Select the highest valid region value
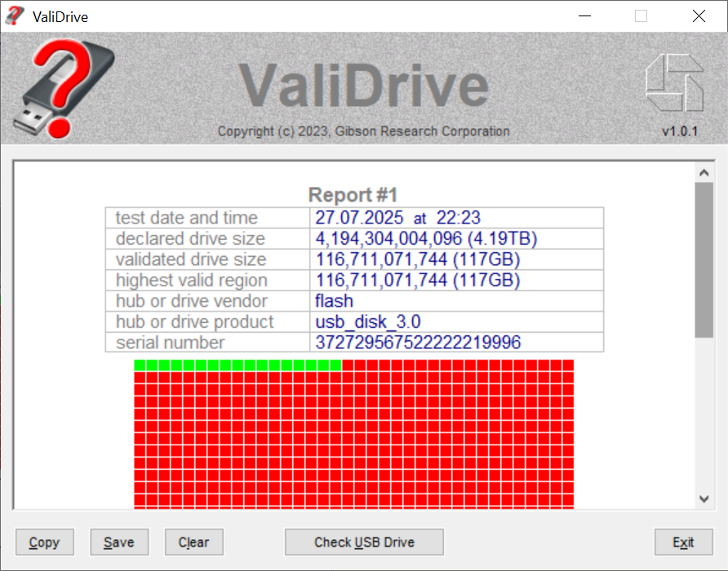Screen dimensions: 728x571 point(417,281)
